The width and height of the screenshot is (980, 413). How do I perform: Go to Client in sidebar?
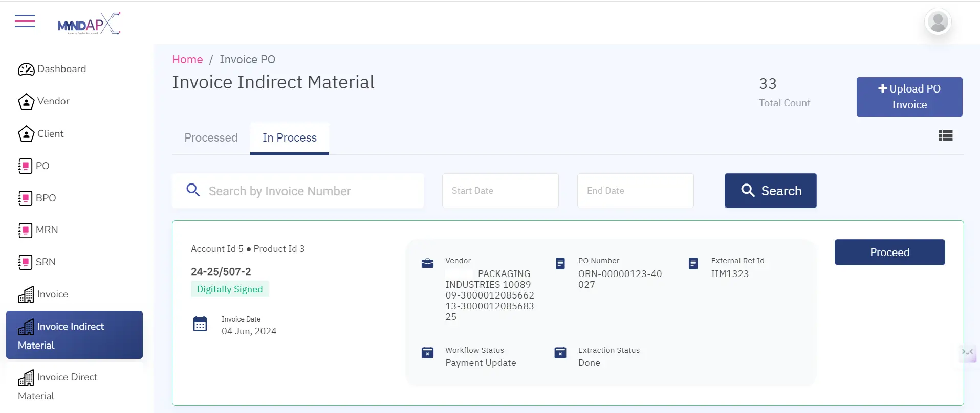pyautogui.click(x=41, y=134)
